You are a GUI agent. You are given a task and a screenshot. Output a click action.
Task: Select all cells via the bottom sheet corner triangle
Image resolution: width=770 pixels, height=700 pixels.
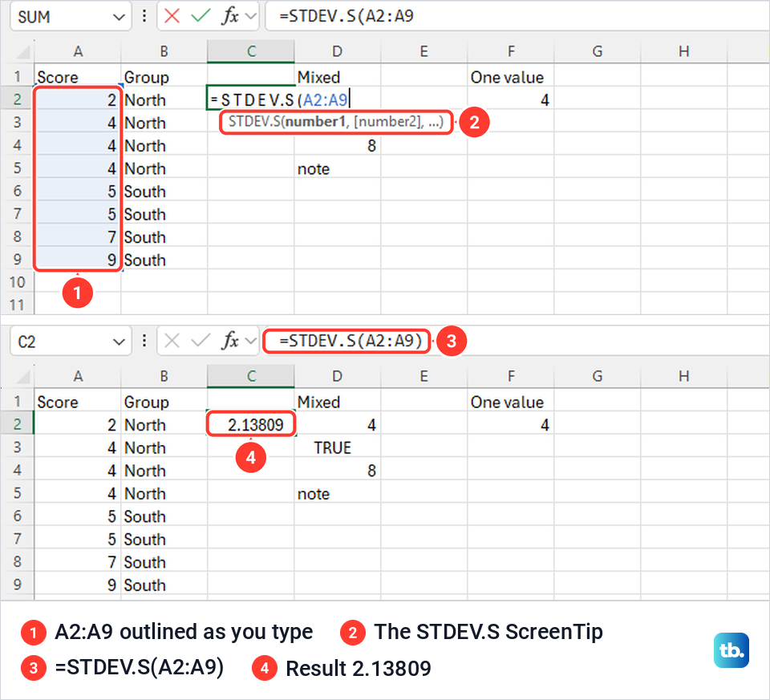[22, 377]
